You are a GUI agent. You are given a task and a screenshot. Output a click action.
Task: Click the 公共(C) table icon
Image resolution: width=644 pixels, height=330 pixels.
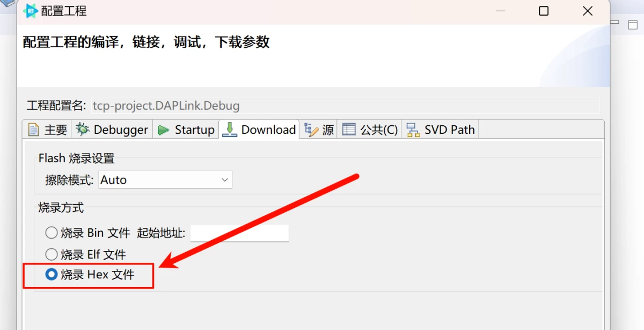coord(349,130)
